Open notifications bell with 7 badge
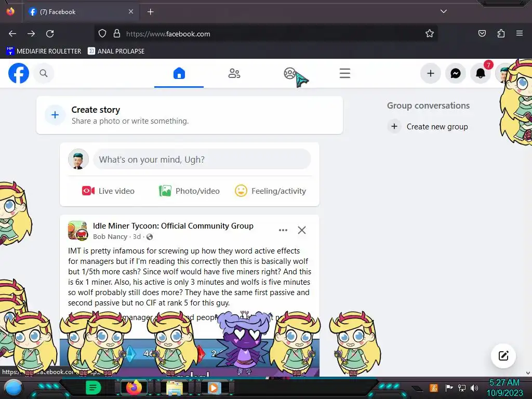Image resolution: width=532 pixels, height=399 pixels. 481,73
